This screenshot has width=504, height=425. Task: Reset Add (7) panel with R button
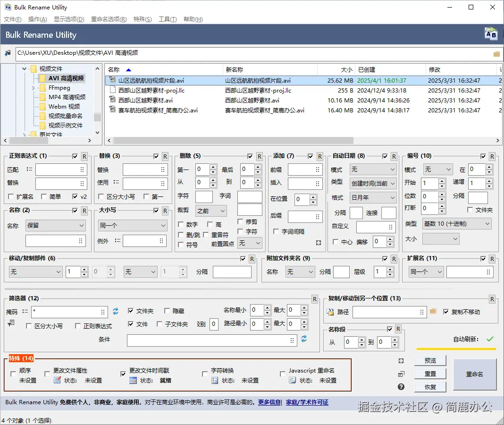click(320, 156)
